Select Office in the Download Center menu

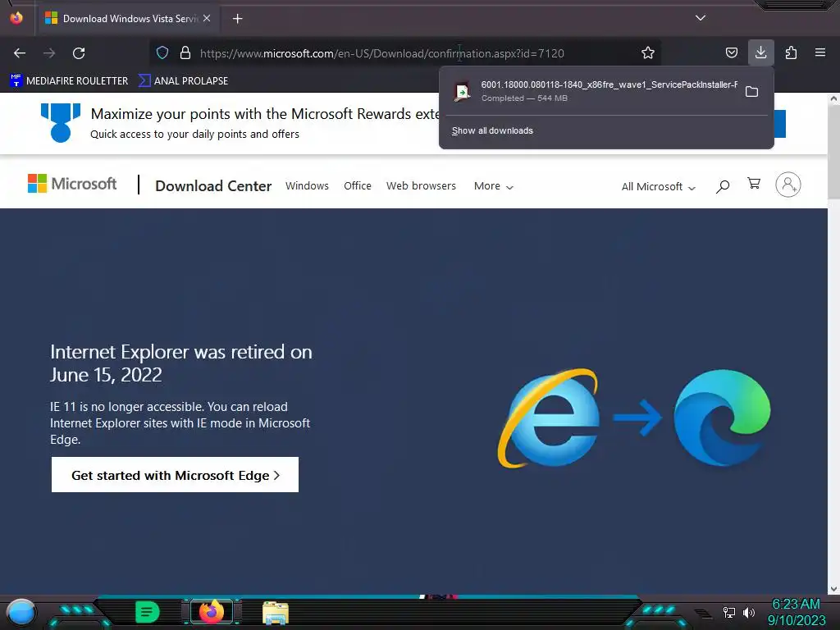coord(358,186)
